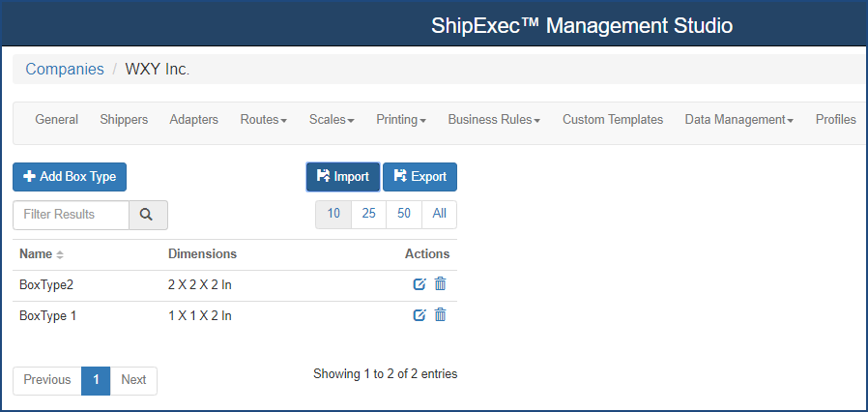Expand the Business Rules dropdown
The width and height of the screenshot is (868, 412).
(494, 120)
